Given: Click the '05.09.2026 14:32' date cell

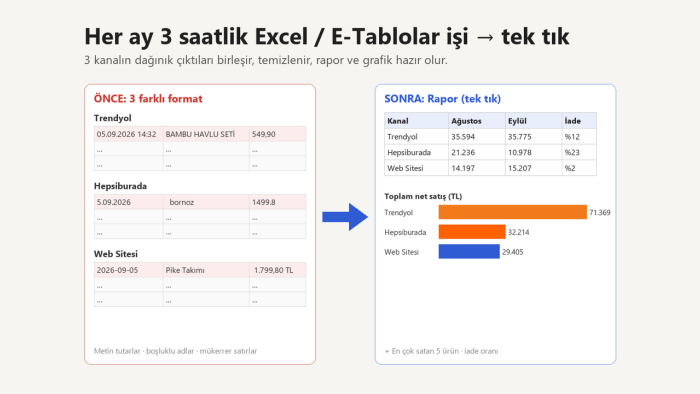Looking at the screenshot, I should coord(128,134).
